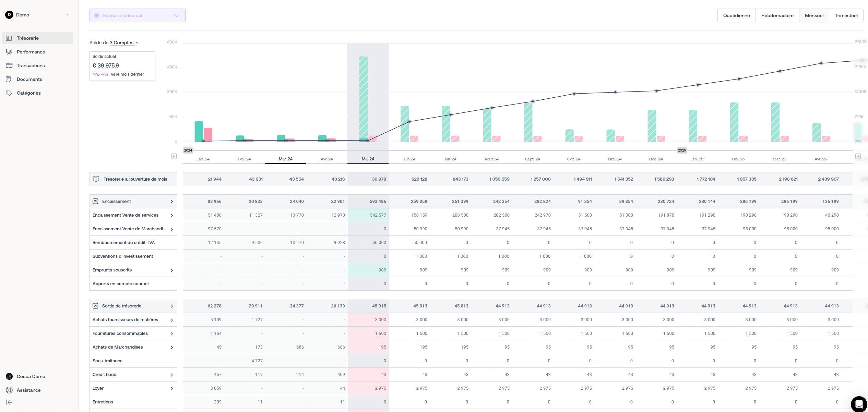Open the 3 Comptes account selector
Image resolution: width=868 pixels, height=412 pixels.
pyautogui.click(x=124, y=43)
